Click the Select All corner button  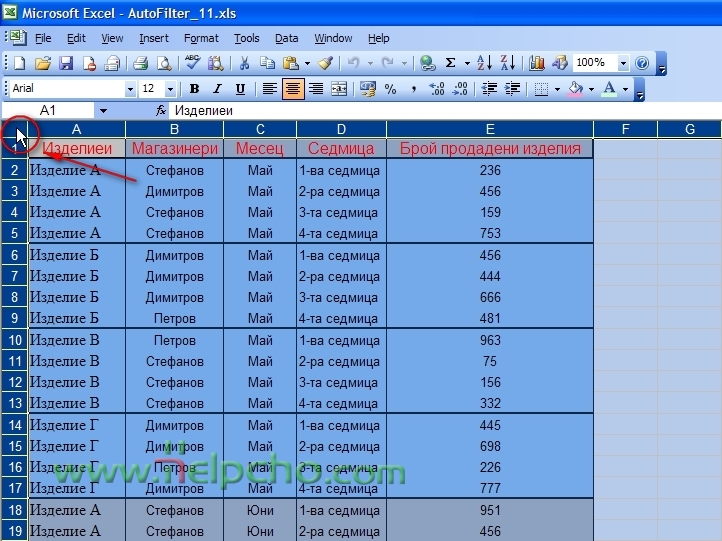15,129
